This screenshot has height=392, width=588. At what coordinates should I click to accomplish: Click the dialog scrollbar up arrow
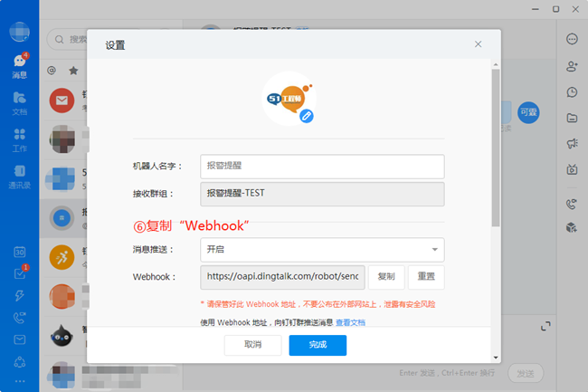tap(496, 64)
